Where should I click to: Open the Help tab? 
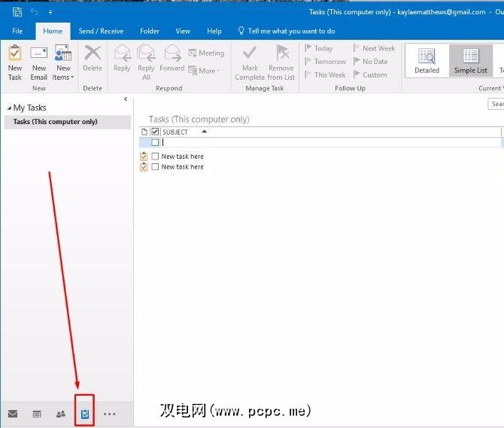pos(214,31)
